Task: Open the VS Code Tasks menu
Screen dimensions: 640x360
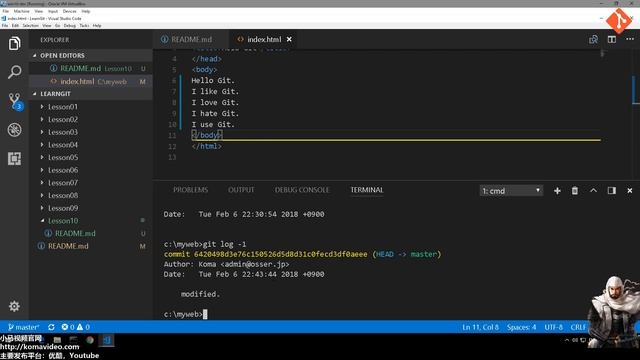Action: [x=84, y=25]
